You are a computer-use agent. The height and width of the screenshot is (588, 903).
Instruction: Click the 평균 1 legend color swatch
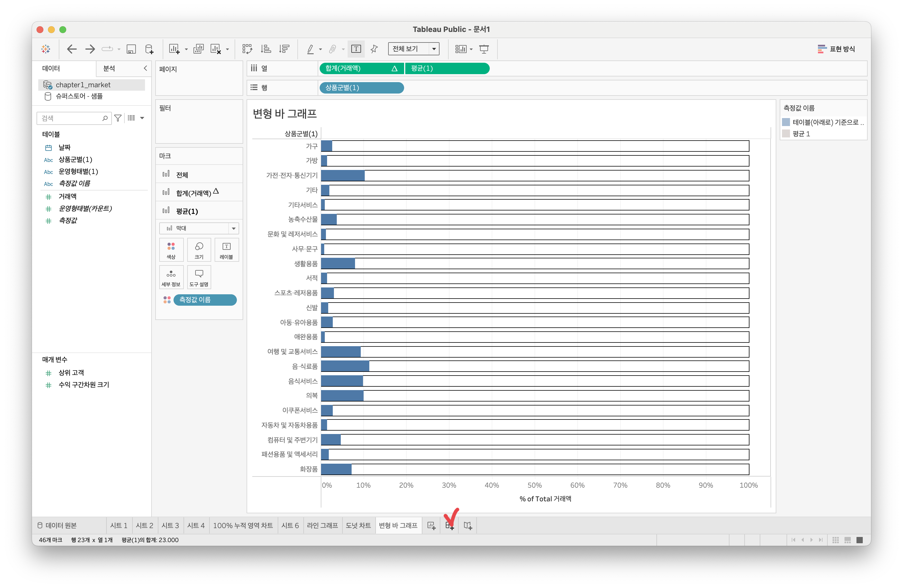coord(786,133)
